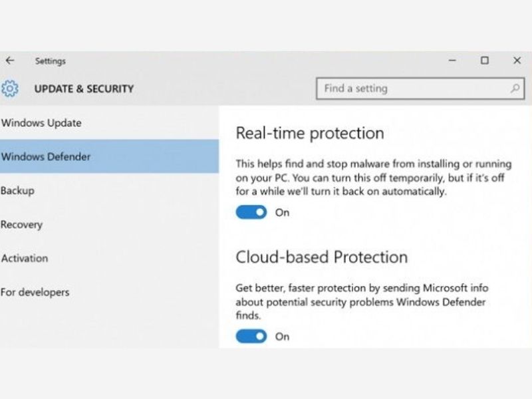532x399 pixels.
Task: Go back using the back arrow
Action: tap(9, 61)
